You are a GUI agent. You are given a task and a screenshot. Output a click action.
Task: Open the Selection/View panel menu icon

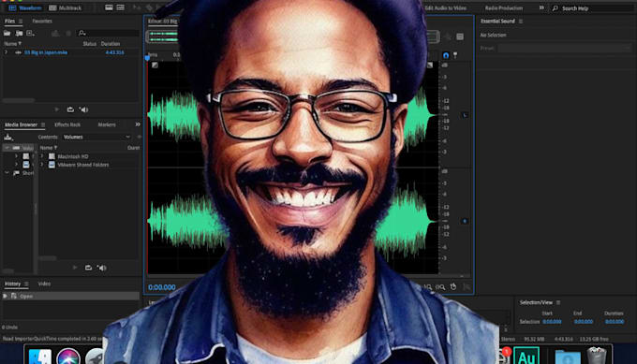(x=558, y=302)
